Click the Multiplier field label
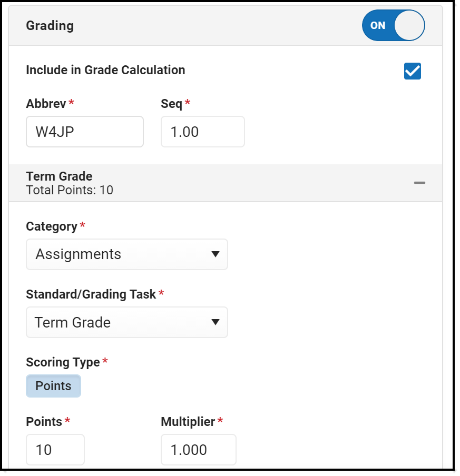Image resolution: width=460 pixels, height=476 pixels. (188, 422)
